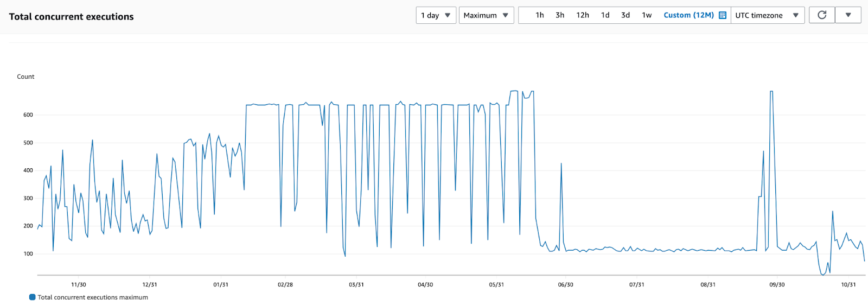Image resolution: width=868 pixels, height=305 pixels.
Task: Open the UTC timezone dropdown
Action: click(x=767, y=15)
